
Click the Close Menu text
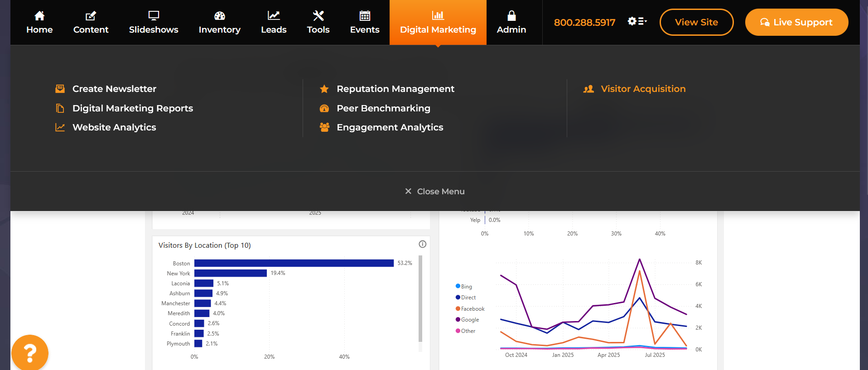pyautogui.click(x=441, y=191)
